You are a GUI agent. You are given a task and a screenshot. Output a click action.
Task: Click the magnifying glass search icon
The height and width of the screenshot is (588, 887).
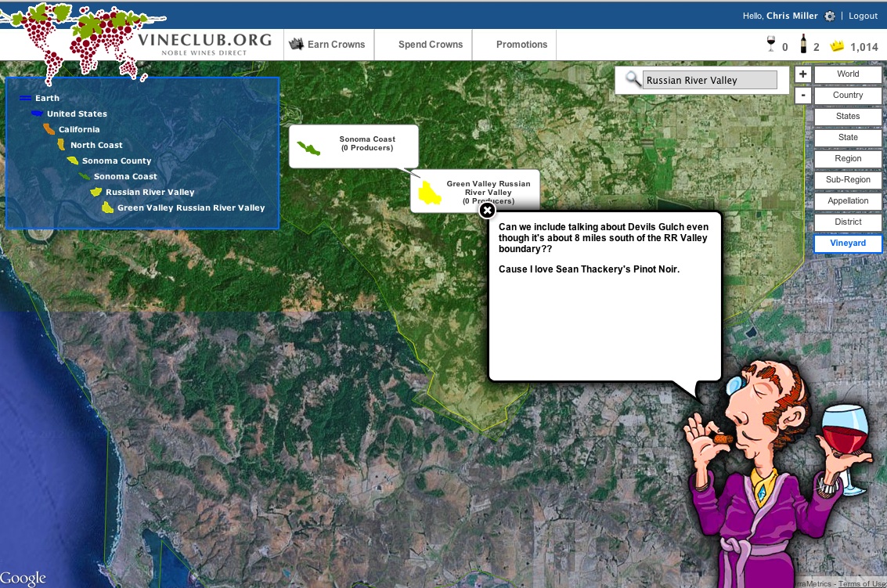point(633,79)
